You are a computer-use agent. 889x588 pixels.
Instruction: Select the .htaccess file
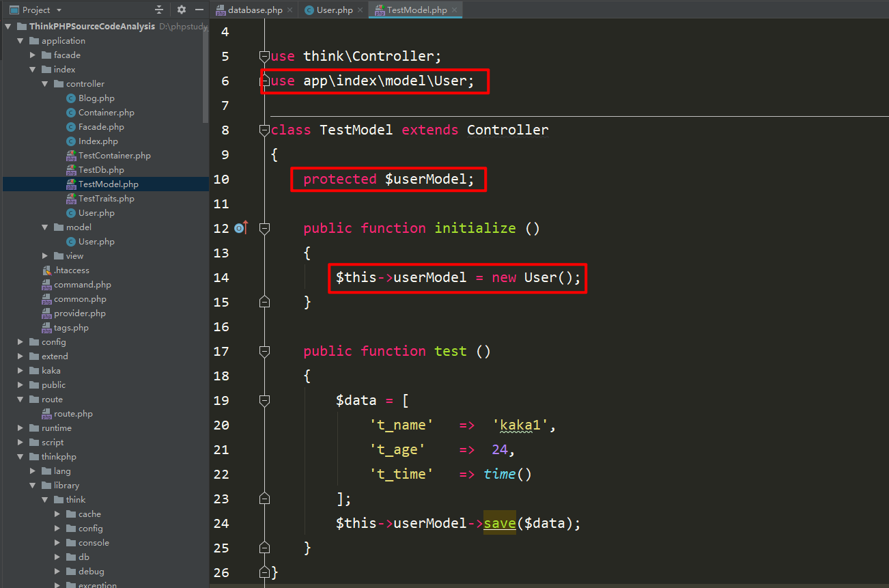click(71, 270)
